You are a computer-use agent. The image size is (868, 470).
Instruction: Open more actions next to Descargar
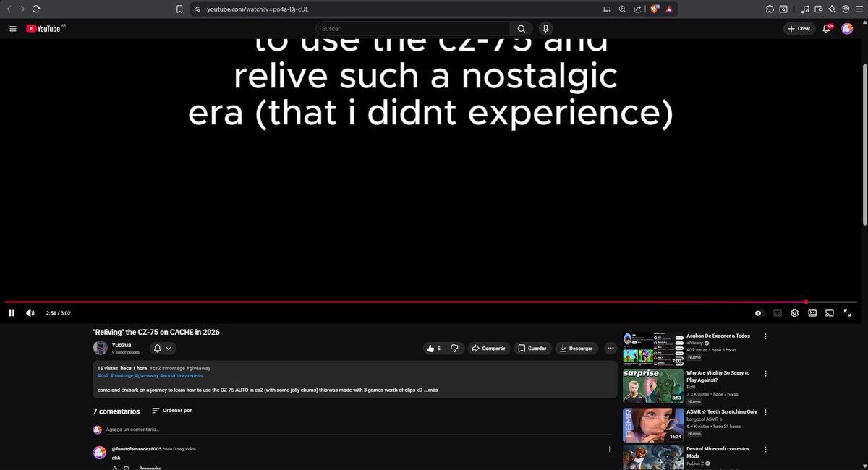point(610,348)
